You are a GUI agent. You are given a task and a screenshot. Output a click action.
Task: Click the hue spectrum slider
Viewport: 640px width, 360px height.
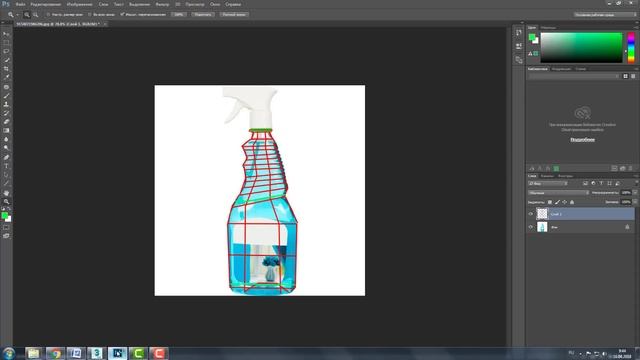[631, 48]
